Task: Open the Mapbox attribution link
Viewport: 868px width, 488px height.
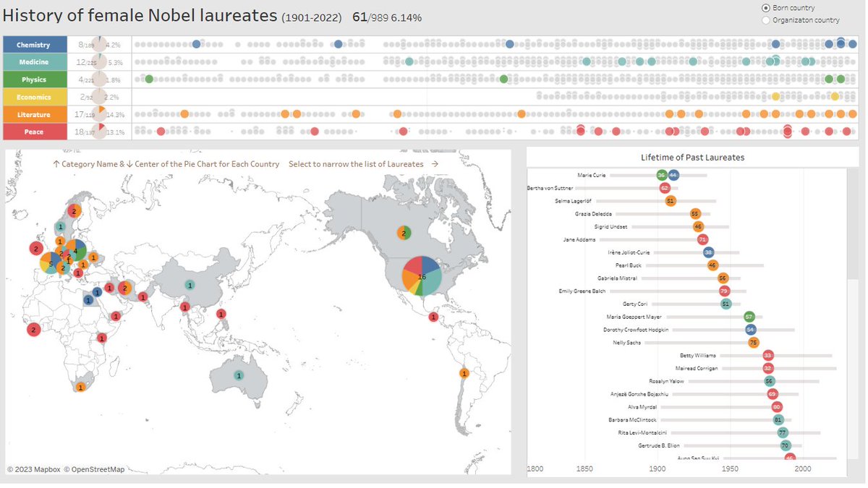Action: (x=34, y=469)
